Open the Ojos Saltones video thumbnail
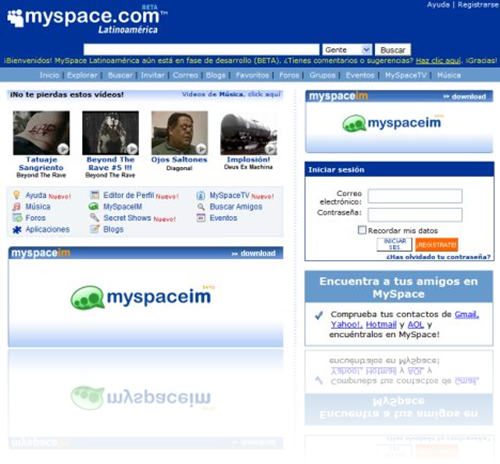 (x=180, y=133)
